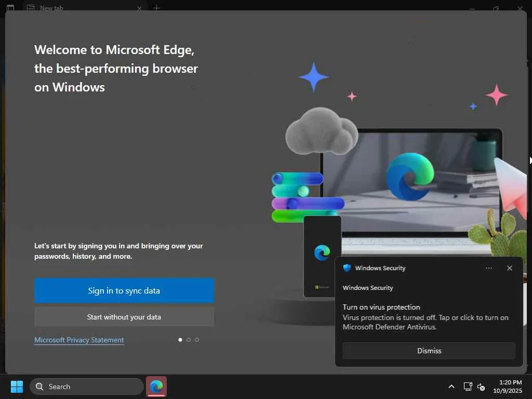Select the first page indicator dot
This screenshot has width=532, height=399.
click(x=180, y=340)
